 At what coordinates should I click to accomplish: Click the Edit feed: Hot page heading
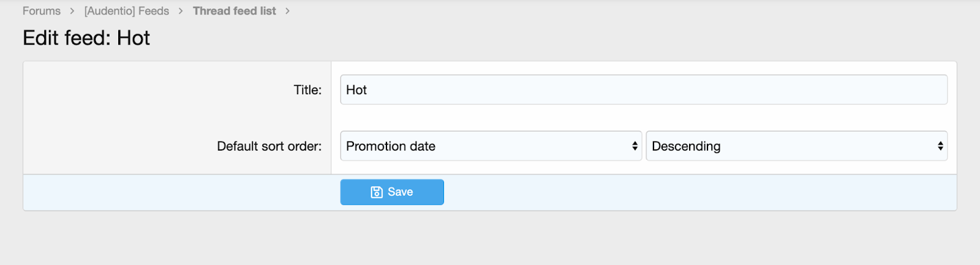pos(86,38)
